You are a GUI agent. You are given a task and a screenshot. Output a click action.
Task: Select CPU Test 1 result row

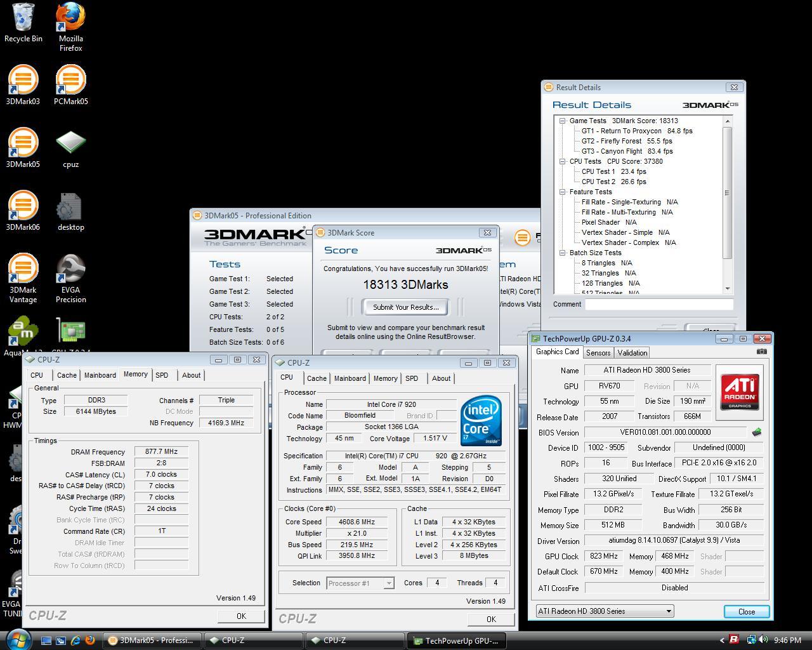click(613, 171)
